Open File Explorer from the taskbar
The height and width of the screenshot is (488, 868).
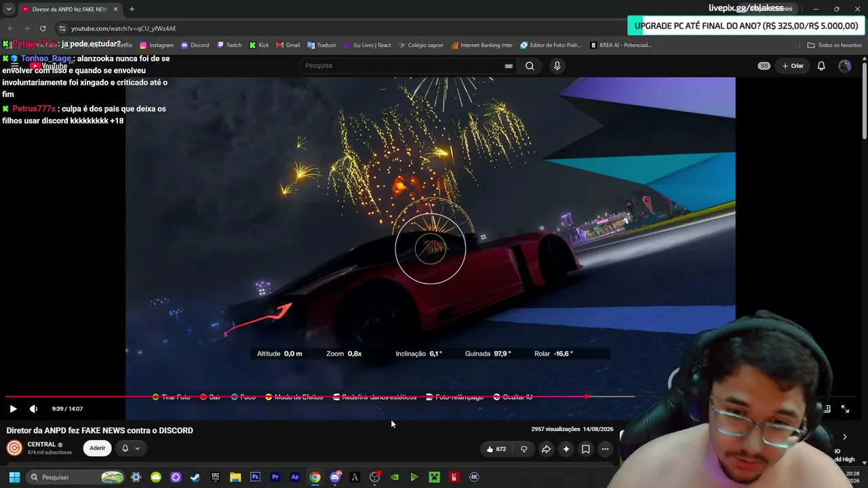coord(235,477)
